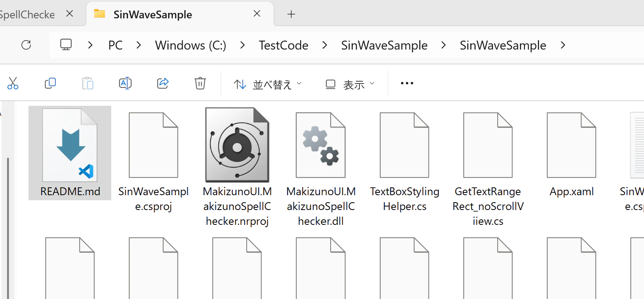Click the Delete trash can icon

pos(200,83)
